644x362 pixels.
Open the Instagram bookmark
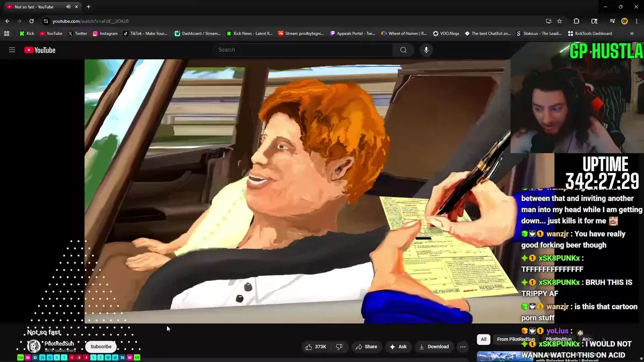coord(105,34)
